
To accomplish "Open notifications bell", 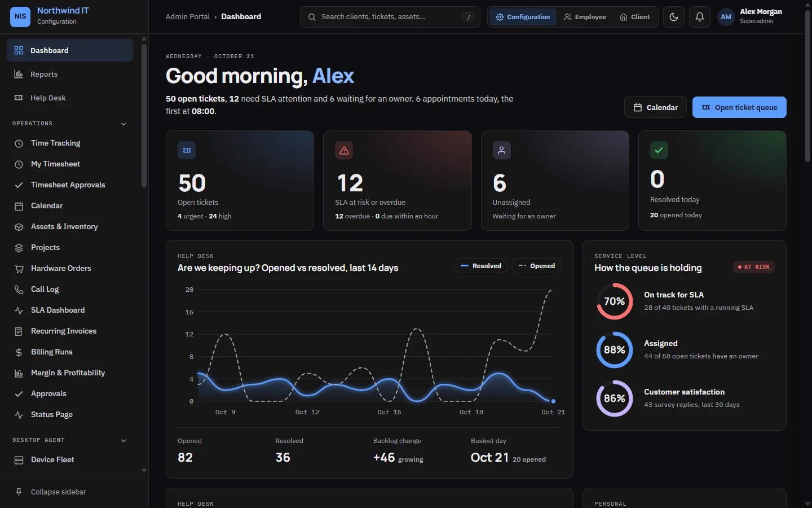I will (700, 17).
